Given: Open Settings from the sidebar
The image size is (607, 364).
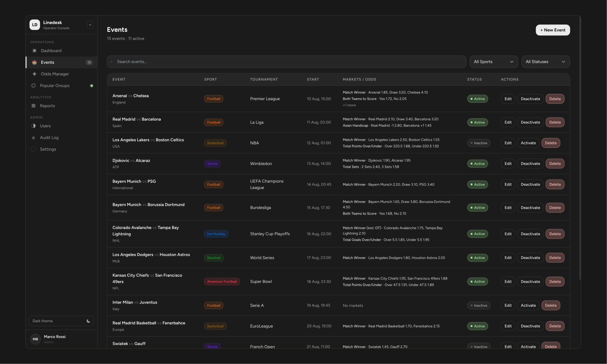Looking at the screenshot, I should [61, 149].
